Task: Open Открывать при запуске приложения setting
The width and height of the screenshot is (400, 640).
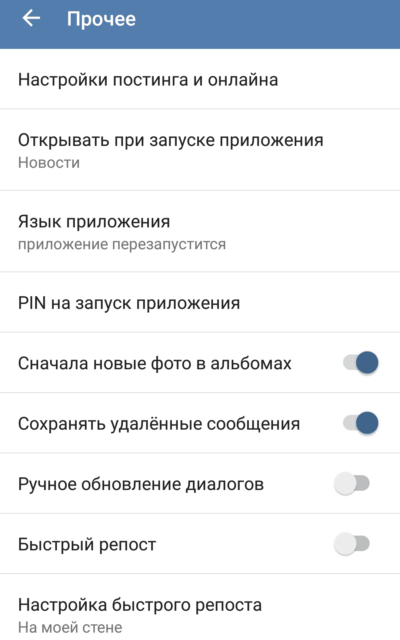Action: (x=200, y=150)
